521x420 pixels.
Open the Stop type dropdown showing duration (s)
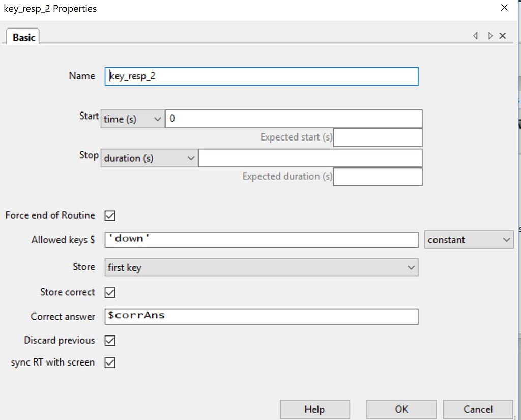(150, 158)
